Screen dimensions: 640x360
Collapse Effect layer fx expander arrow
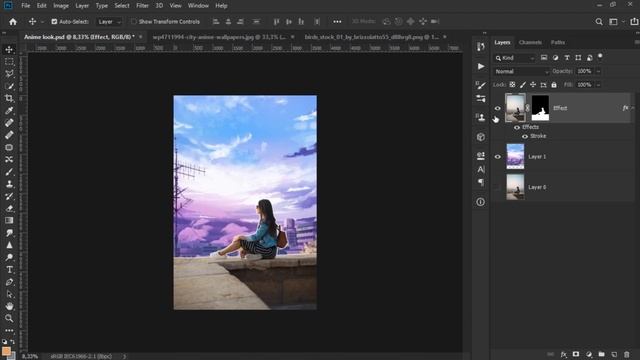pyautogui.click(x=633, y=108)
